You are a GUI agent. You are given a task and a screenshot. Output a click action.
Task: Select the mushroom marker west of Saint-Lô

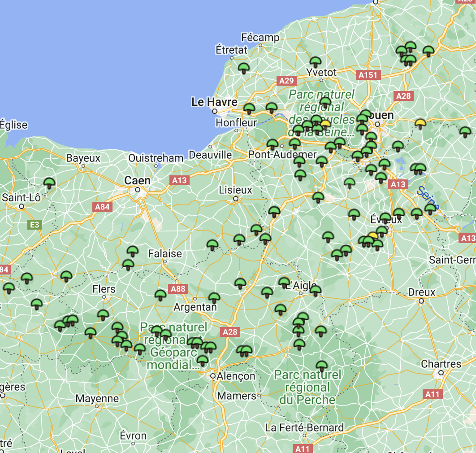coord(50,182)
